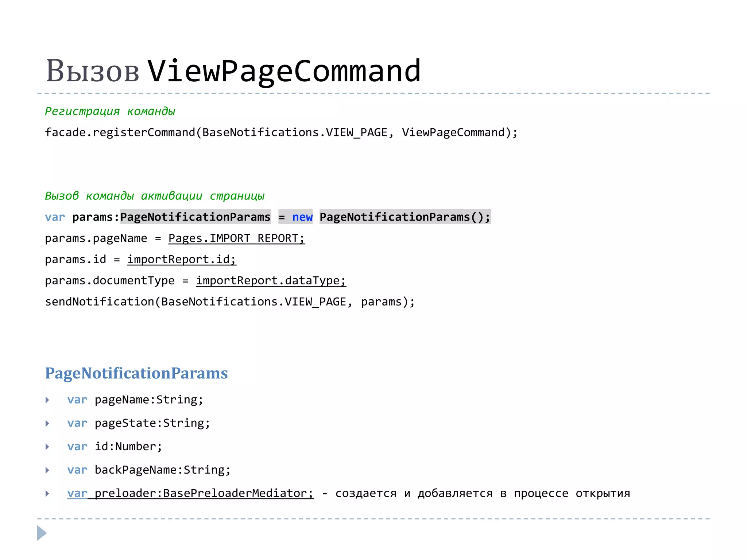Screen dimensions: 747x560
Task: Click the sendNotification code line
Action: (x=230, y=302)
